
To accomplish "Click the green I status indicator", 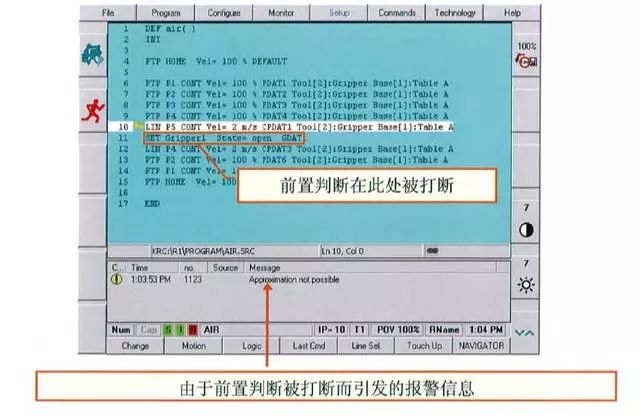I will 180,329.
